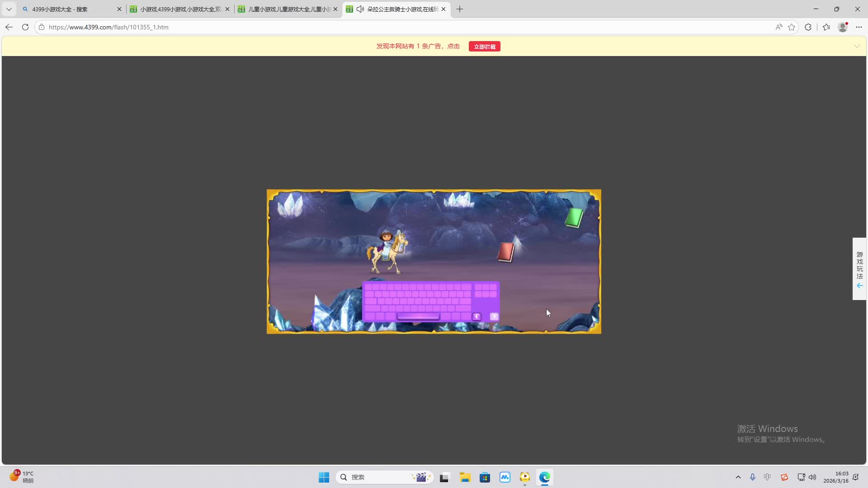Open browser extensions icon

(x=808, y=27)
